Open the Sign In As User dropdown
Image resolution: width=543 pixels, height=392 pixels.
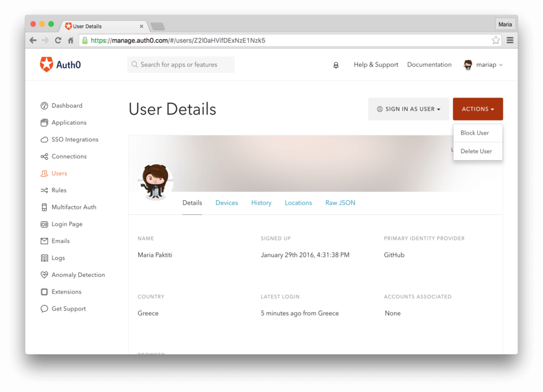click(408, 109)
